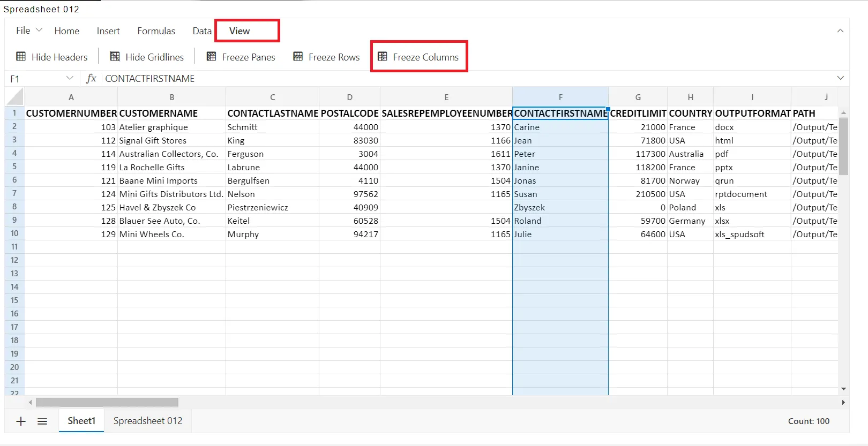The height and width of the screenshot is (446, 868).
Task: Select column A header
Action: (x=71, y=97)
